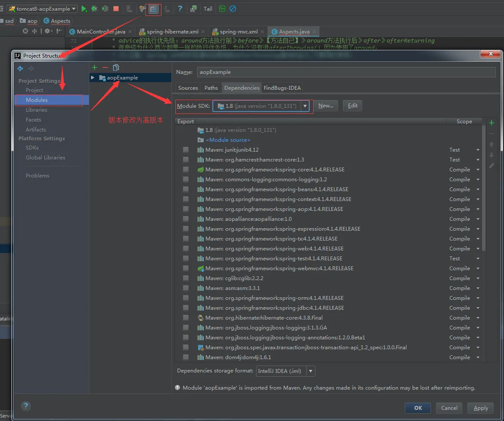Image resolution: width=504 pixels, height=421 pixels.
Task: Open Project Structure from the toolbar icon
Action: tap(153, 9)
